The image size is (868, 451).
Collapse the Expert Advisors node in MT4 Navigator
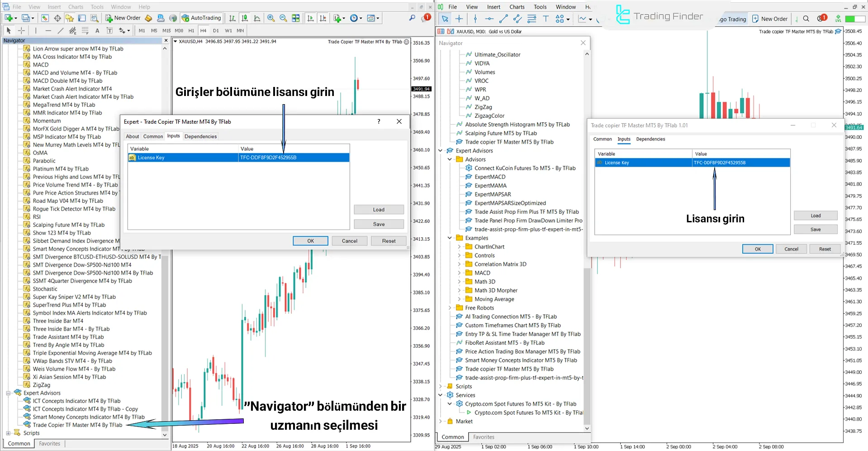click(8, 393)
